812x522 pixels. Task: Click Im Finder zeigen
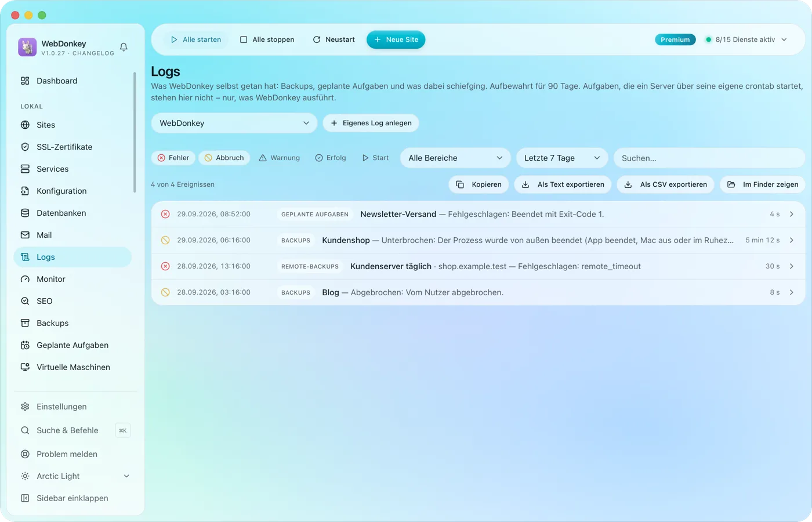click(763, 184)
